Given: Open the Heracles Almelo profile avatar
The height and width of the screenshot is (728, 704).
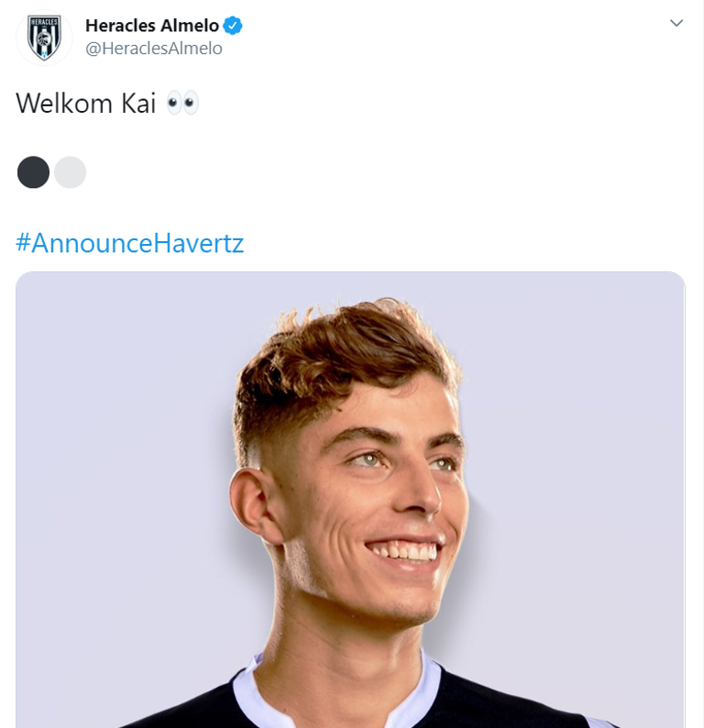Looking at the screenshot, I should click(44, 37).
